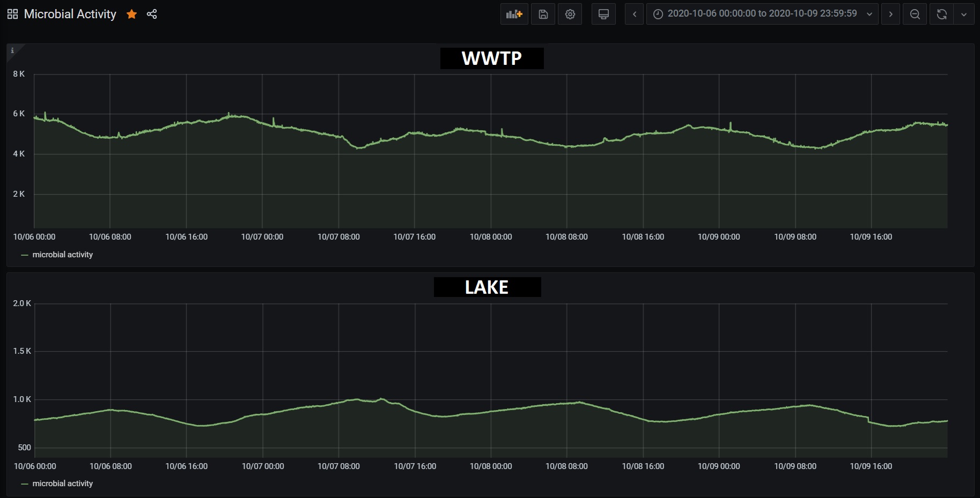Open the WWTP panel title menu

point(491,58)
